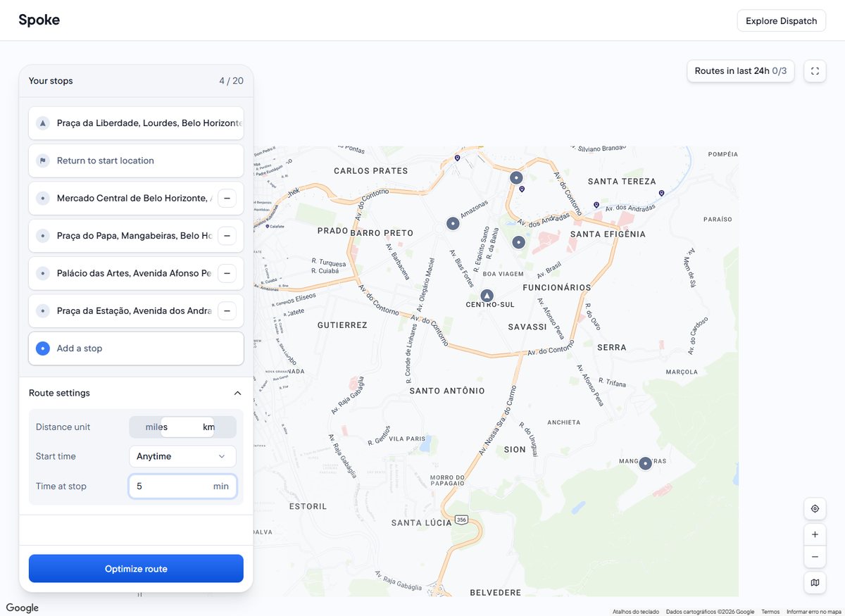Click the Google logo

coord(23,608)
